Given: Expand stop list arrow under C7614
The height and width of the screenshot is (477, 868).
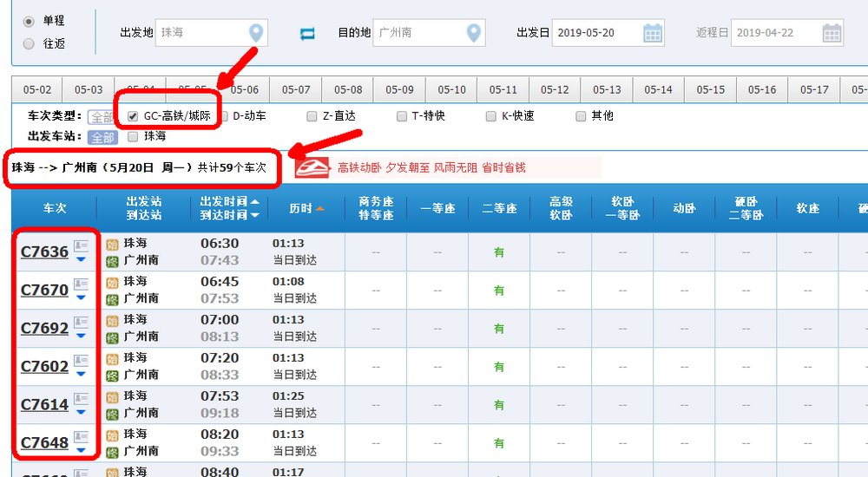Looking at the screenshot, I should (82, 412).
